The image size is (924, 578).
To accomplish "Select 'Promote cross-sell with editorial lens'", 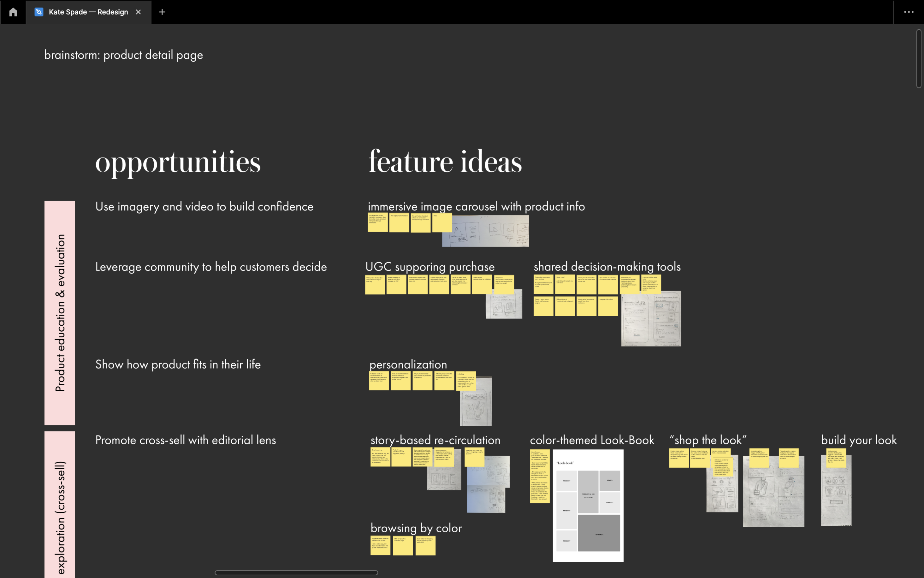I will click(x=186, y=440).
